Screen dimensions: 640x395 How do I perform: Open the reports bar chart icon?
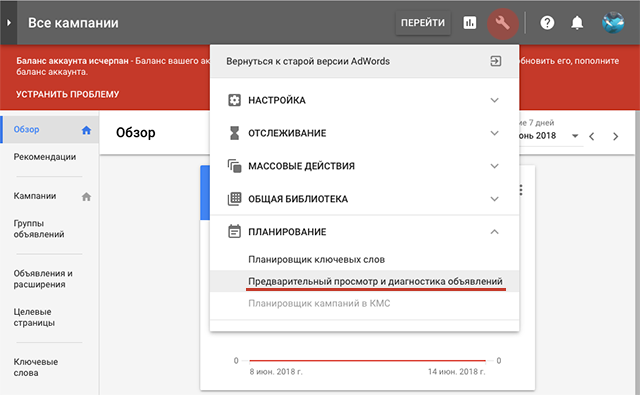470,23
